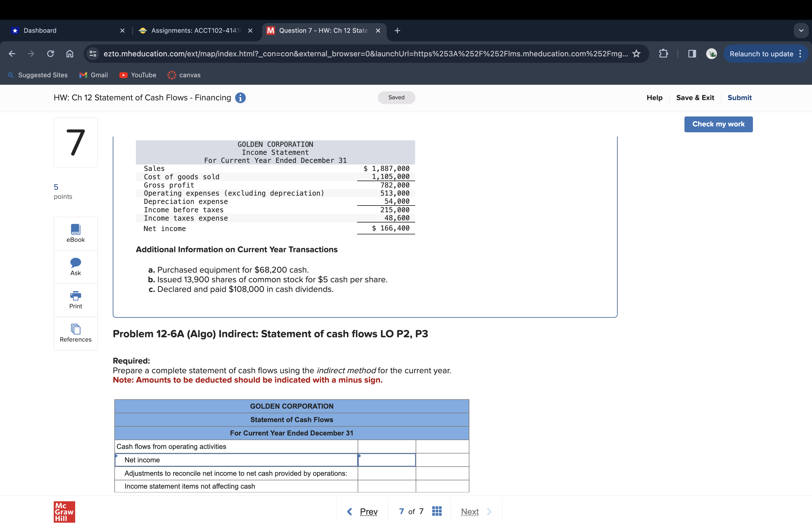Viewport: 812px width, 527px height.
Task: Open the eBook sidebar icon
Action: 75,229
